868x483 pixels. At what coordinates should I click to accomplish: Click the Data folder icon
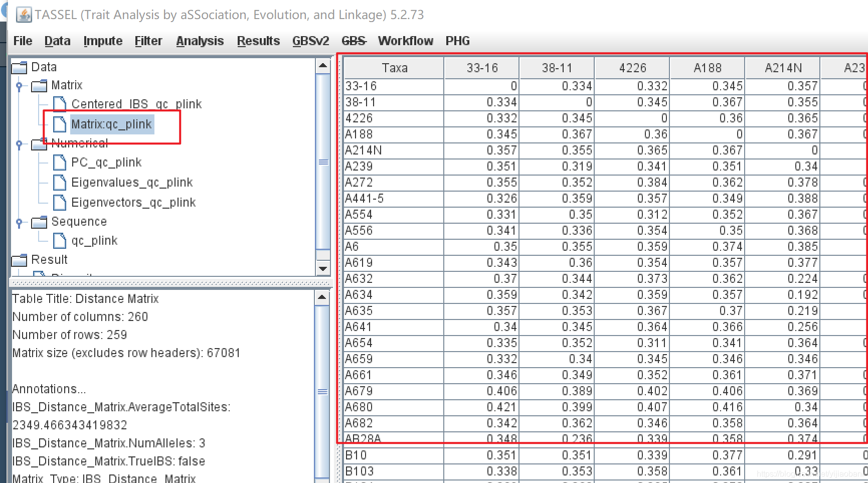19,67
